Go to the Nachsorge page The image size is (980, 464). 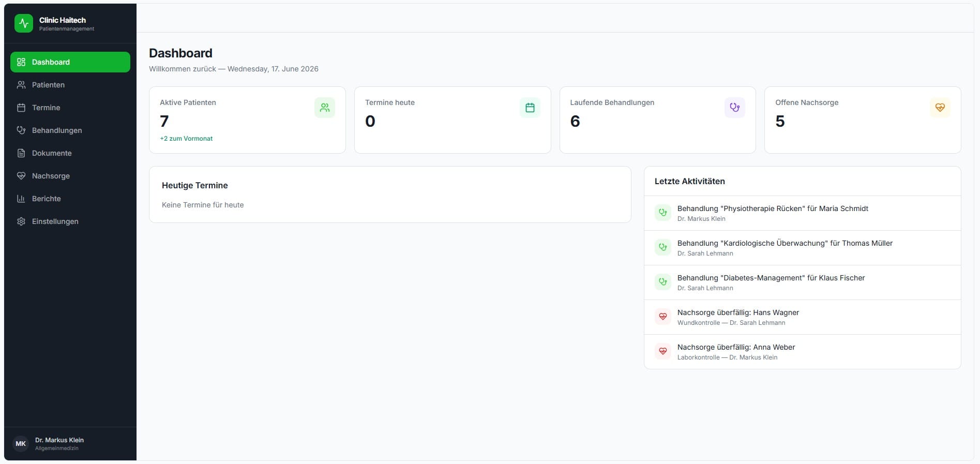point(70,176)
